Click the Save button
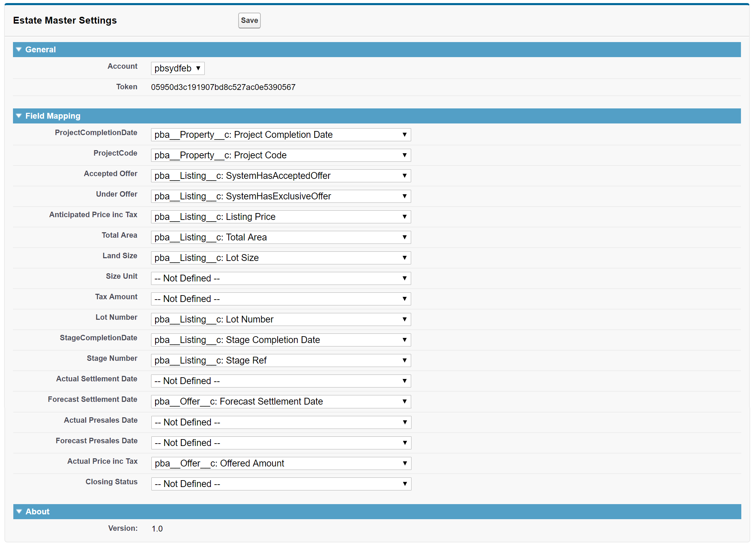Image resolution: width=756 pixels, height=552 pixels. point(249,21)
